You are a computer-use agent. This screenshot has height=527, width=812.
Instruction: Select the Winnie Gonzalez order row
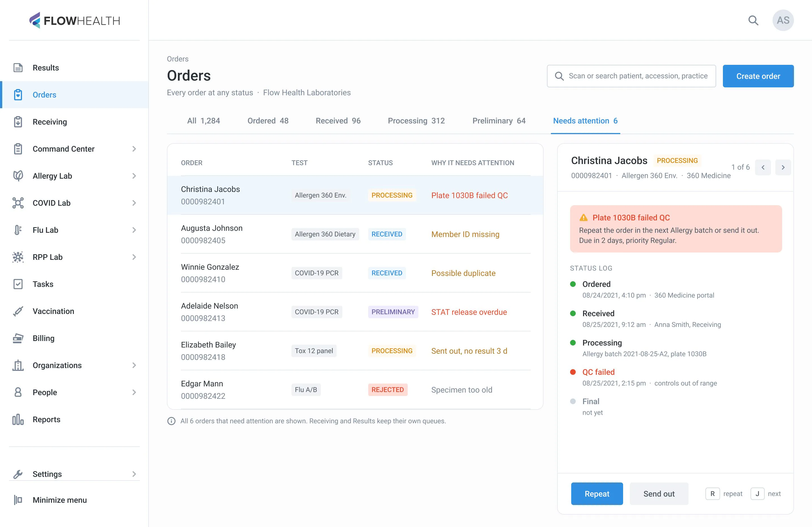355,273
